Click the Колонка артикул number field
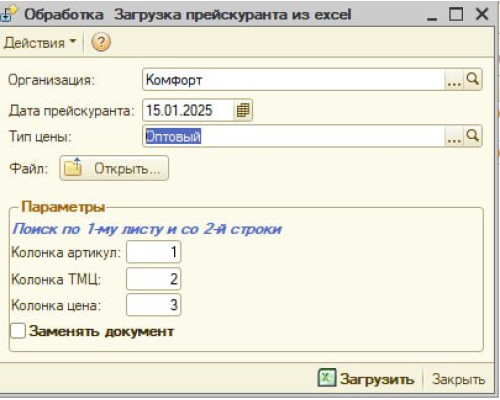The image size is (500, 400). [154, 252]
